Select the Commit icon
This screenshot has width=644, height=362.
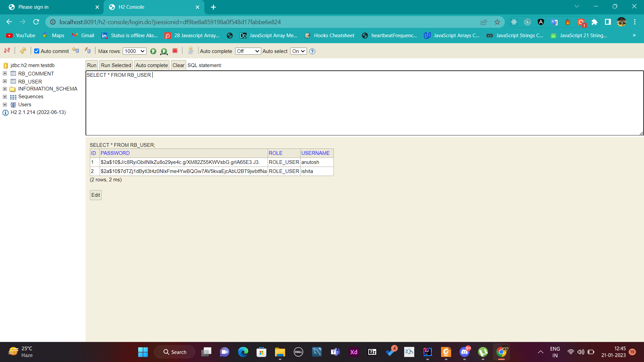pos(75,50)
